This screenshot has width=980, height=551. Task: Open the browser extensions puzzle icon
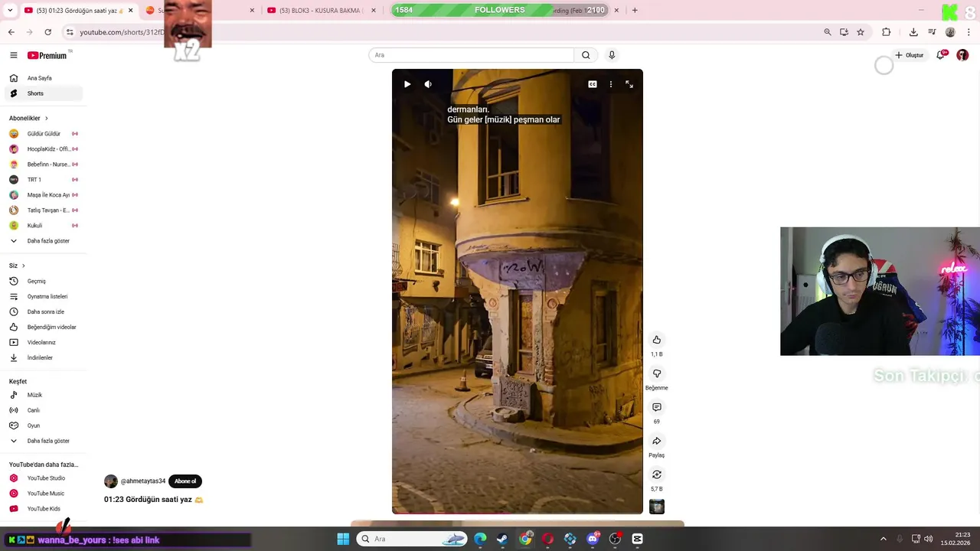887,32
